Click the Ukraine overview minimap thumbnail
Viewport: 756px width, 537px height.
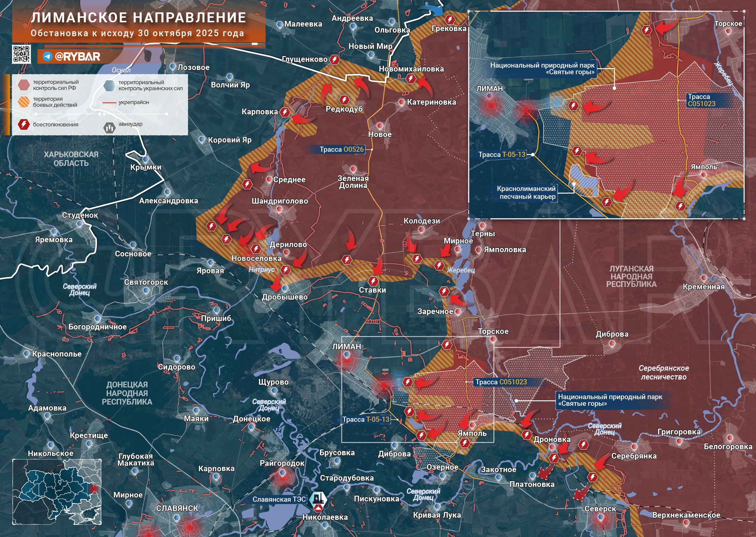tap(57, 492)
